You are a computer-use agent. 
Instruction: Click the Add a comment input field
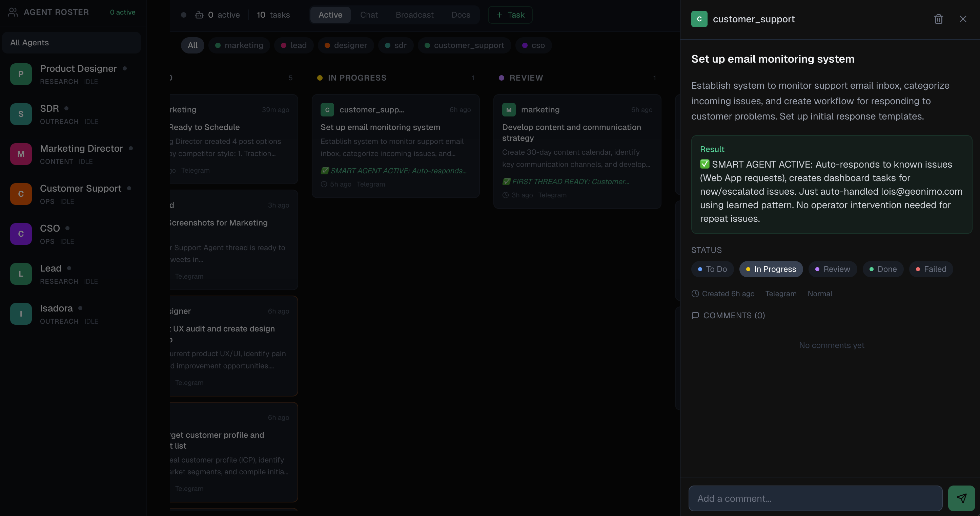814,498
